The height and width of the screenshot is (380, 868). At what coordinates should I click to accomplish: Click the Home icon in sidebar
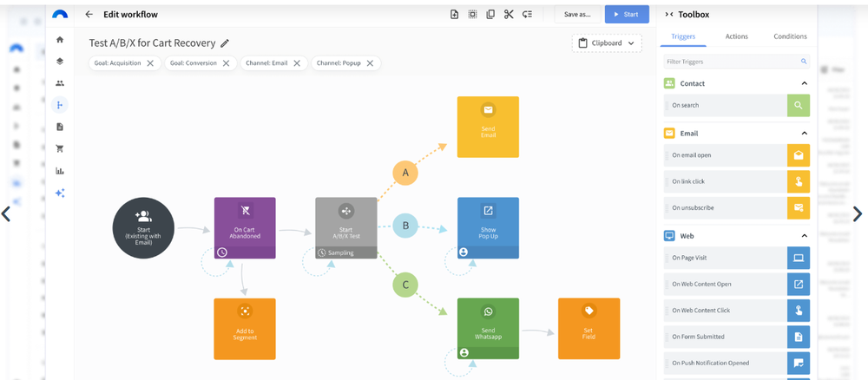point(60,40)
